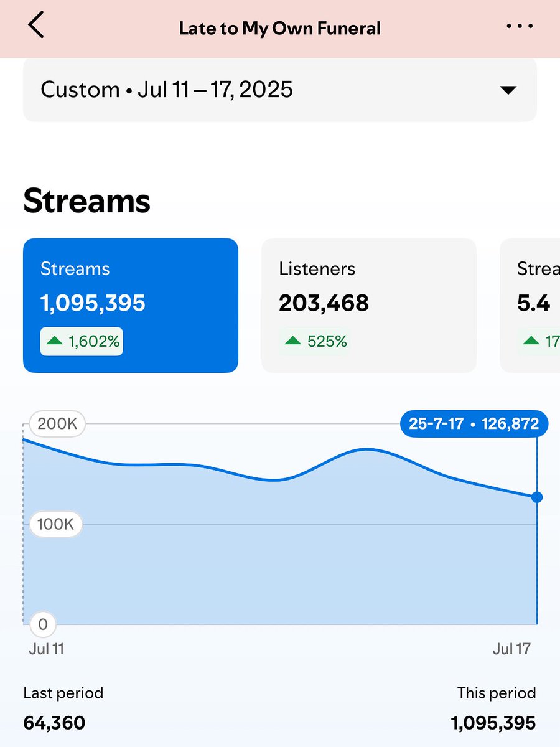This screenshot has height=747, width=560.
Task: Tap the 25-7-17 tooltip on the chart
Action: click(474, 424)
